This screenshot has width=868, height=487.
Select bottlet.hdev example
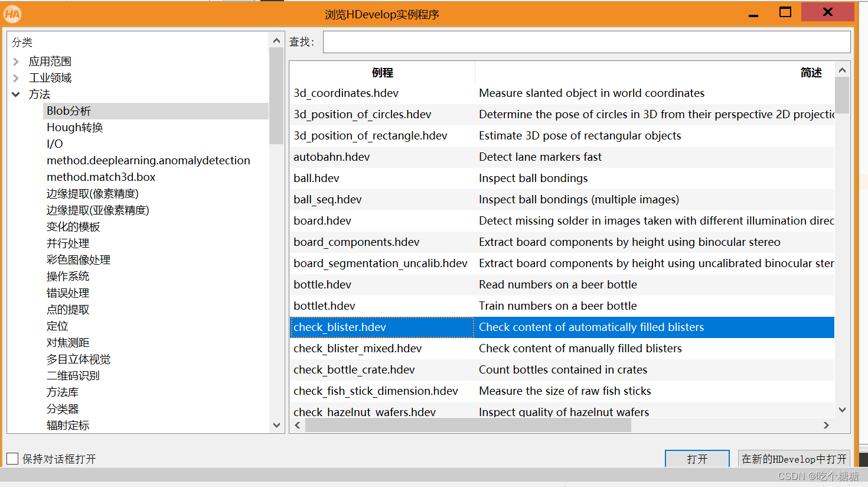click(x=325, y=306)
